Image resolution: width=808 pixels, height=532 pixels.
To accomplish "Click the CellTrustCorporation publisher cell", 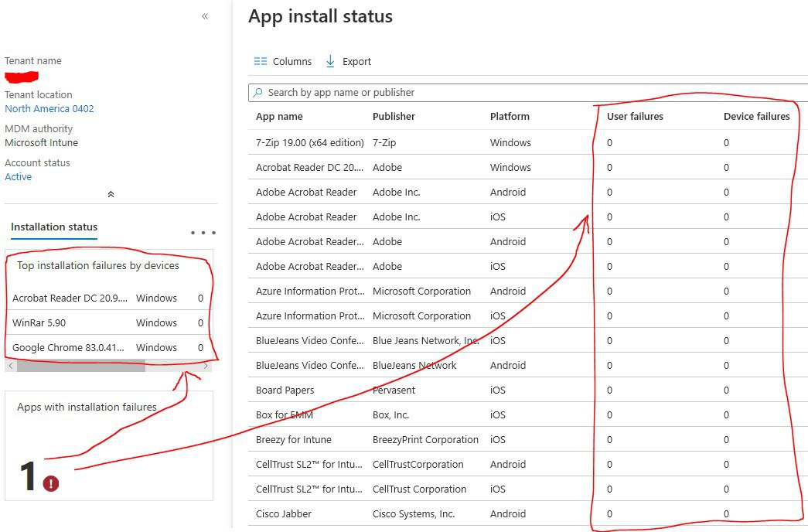I will tap(418, 465).
